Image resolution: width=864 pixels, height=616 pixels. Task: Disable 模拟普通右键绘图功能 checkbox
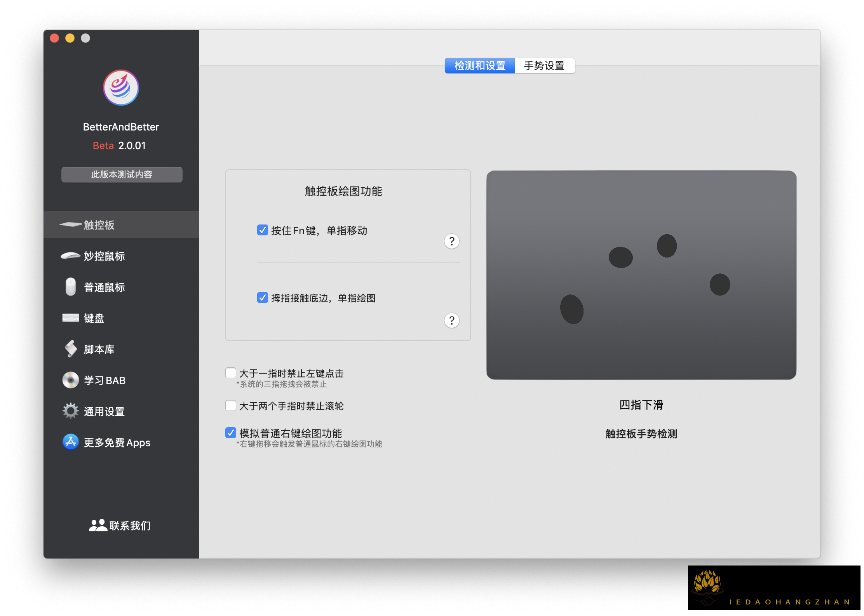point(231,433)
